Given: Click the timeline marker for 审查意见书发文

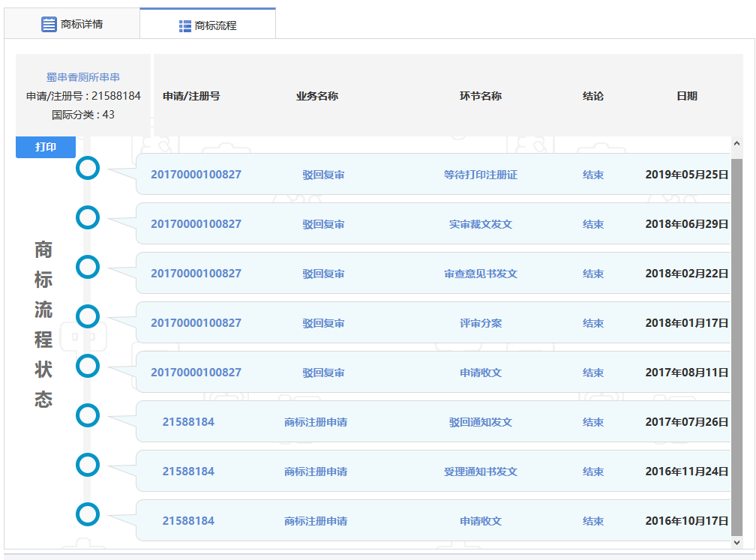Looking at the screenshot, I should point(88,267).
